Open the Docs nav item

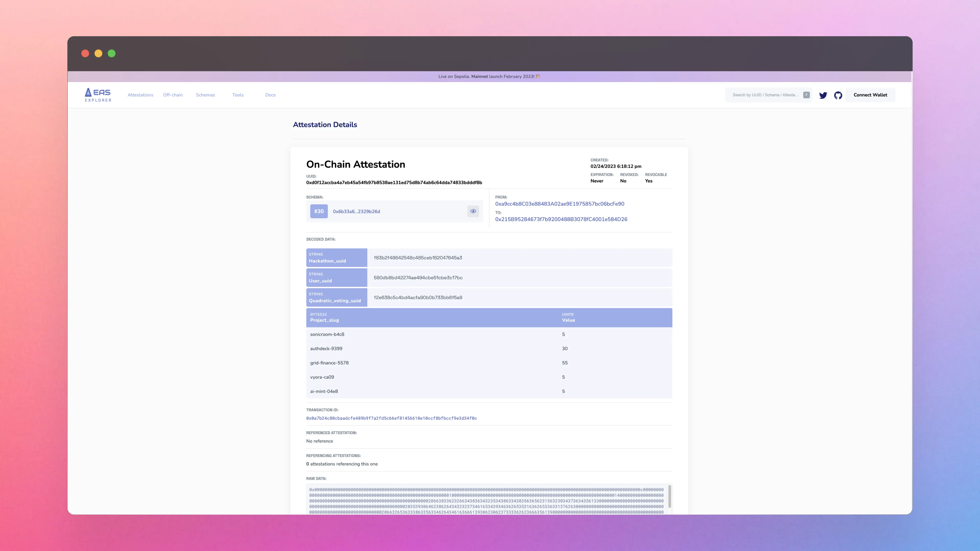pyautogui.click(x=270, y=95)
